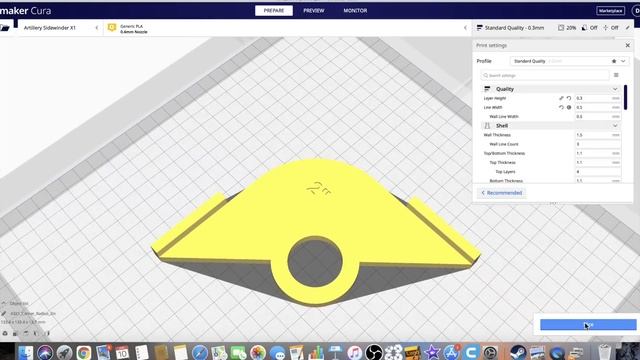Screen dimensions: 640x360
Task: Switch to the MONITOR stage
Action: pos(355,11)
